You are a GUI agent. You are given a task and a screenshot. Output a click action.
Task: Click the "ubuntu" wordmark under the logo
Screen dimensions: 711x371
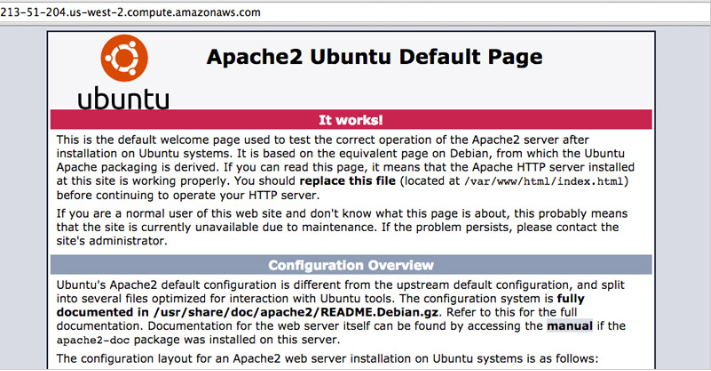pos(123,98)
